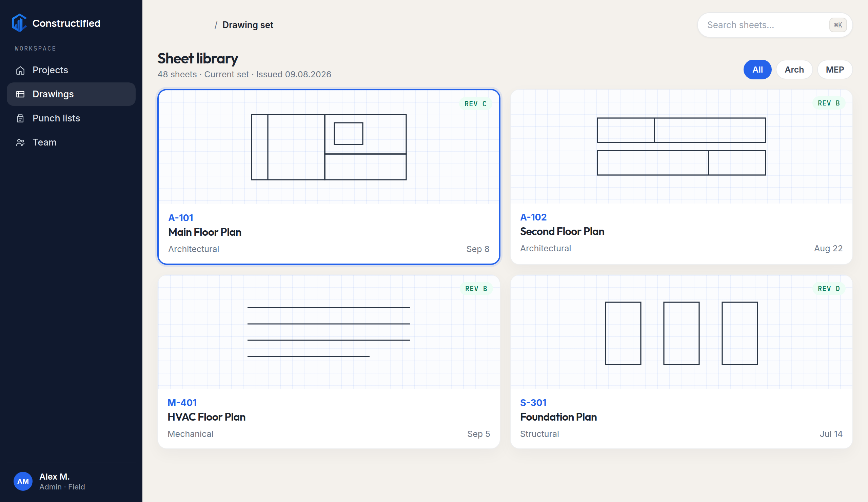Click the Jul 14 date on S-301
Image resolution: width=868 pixels, height=502 pixels.
pos(831,433)
